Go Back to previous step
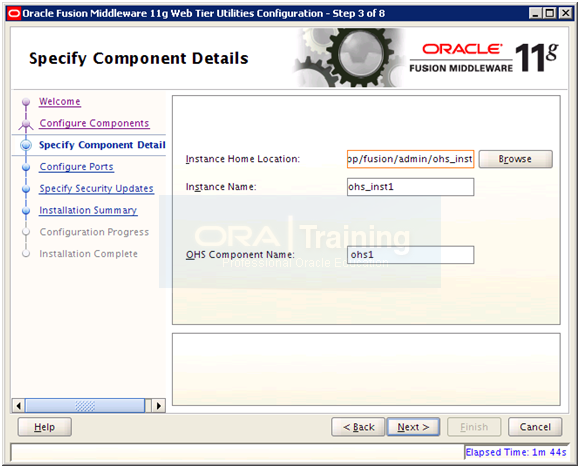 (358, 427)
